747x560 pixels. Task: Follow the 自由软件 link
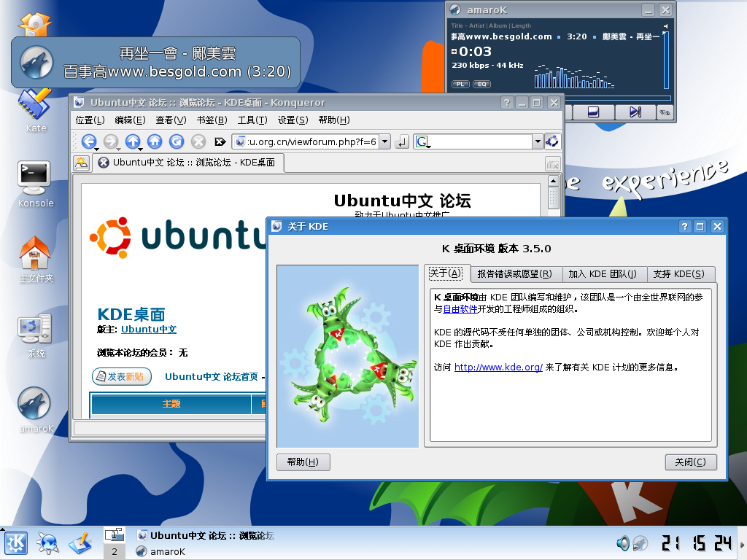[460, 309]
